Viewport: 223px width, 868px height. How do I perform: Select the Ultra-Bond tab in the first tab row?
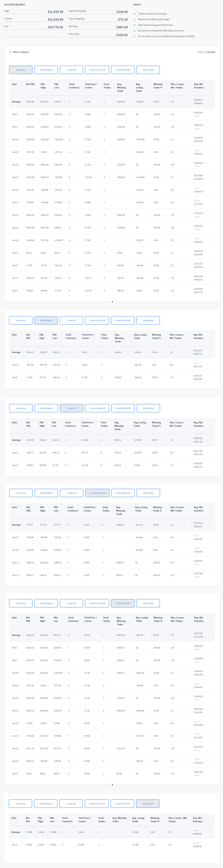pos(148,70)
